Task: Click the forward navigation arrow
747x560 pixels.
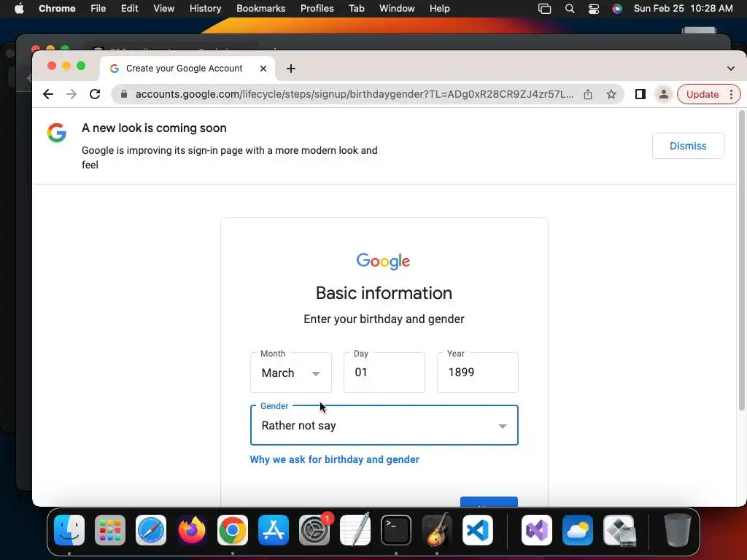Action: click(71, 94)
